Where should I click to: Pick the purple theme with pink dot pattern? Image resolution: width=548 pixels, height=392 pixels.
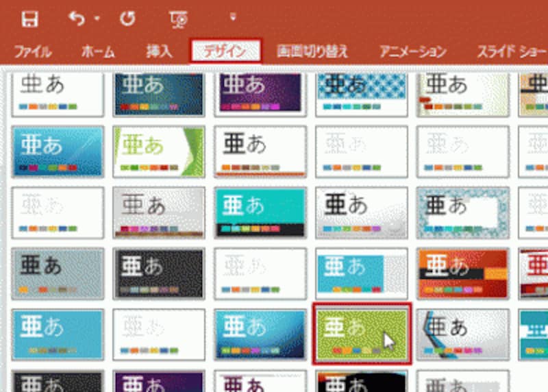[x=260, y=95]
